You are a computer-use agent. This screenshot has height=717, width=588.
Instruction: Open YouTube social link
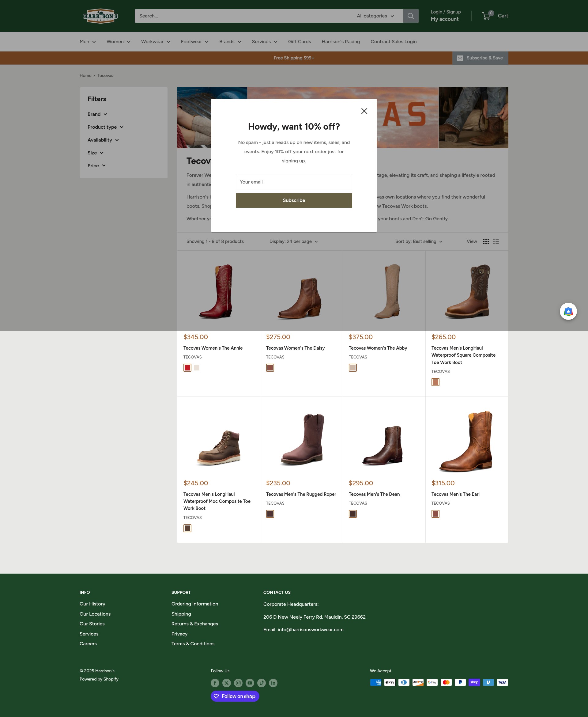[x=250, y=683]
